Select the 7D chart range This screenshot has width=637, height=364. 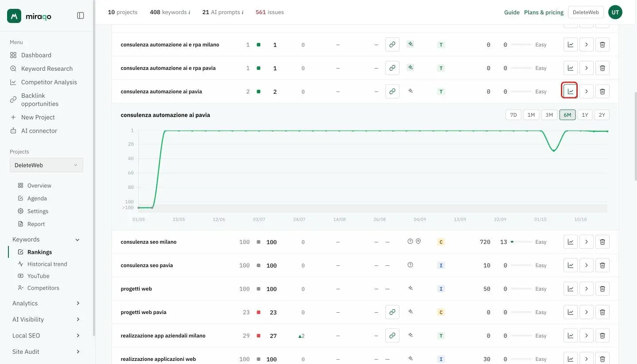514,115
